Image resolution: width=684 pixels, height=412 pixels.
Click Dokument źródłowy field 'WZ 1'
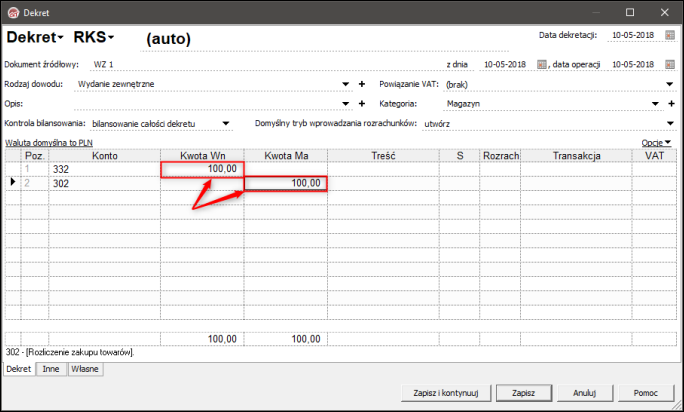tap(266, 64)
